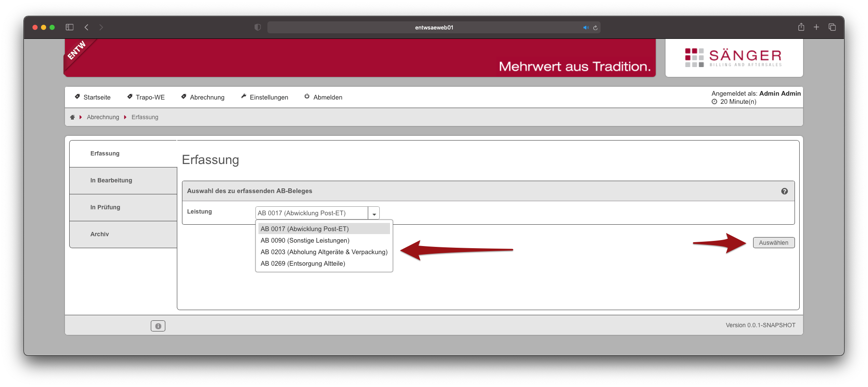The height and width of the screenshot is (387, 868).
Task: Click the Startseite tag icon
Action: [77, 97]
